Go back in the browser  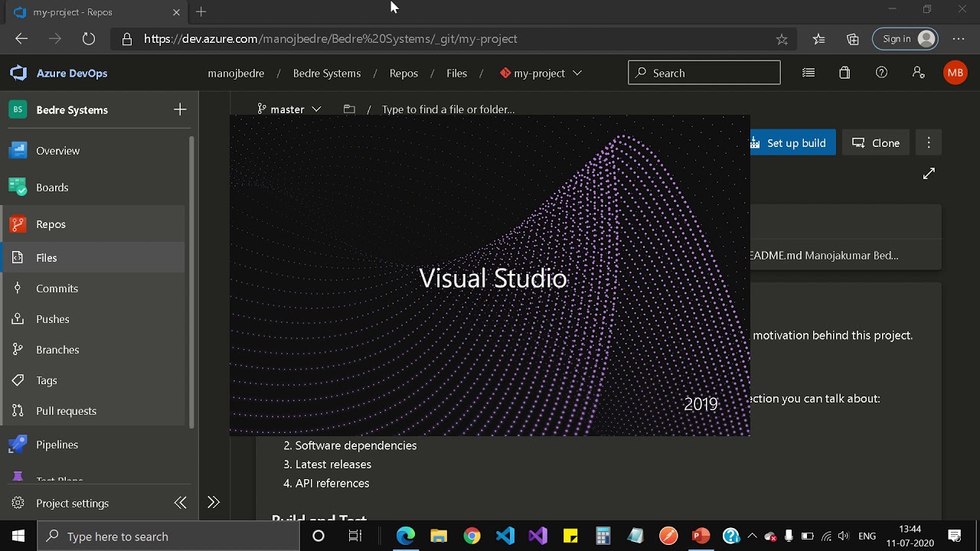point(21,39)
